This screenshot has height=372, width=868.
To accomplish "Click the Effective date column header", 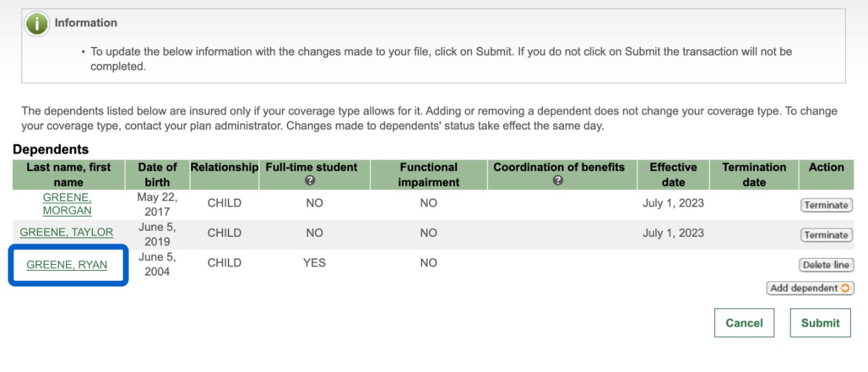I will pyautogui.click(x=673, y=174).
